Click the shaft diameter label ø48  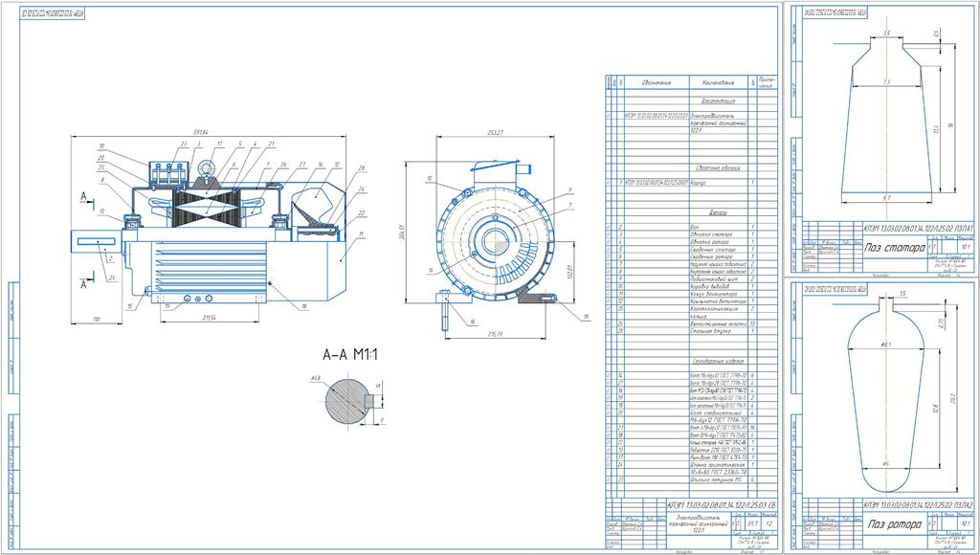pos(315,379)
